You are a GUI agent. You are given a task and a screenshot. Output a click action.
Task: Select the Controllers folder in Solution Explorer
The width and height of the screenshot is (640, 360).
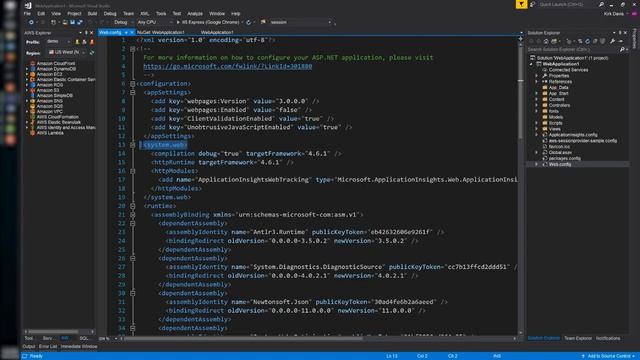559,105
